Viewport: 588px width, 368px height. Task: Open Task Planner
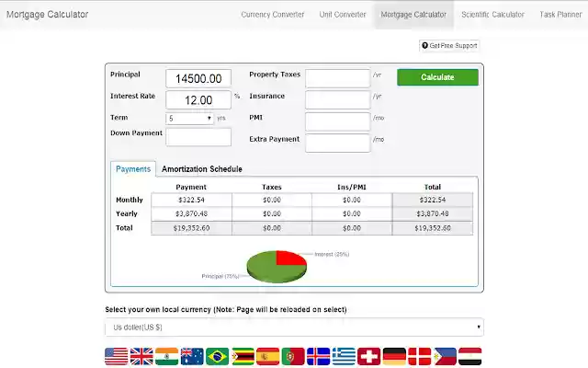tap(560, 15)
